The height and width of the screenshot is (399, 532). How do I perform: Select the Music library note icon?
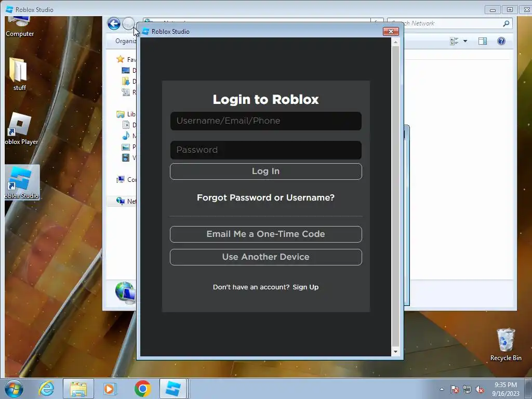126,136
